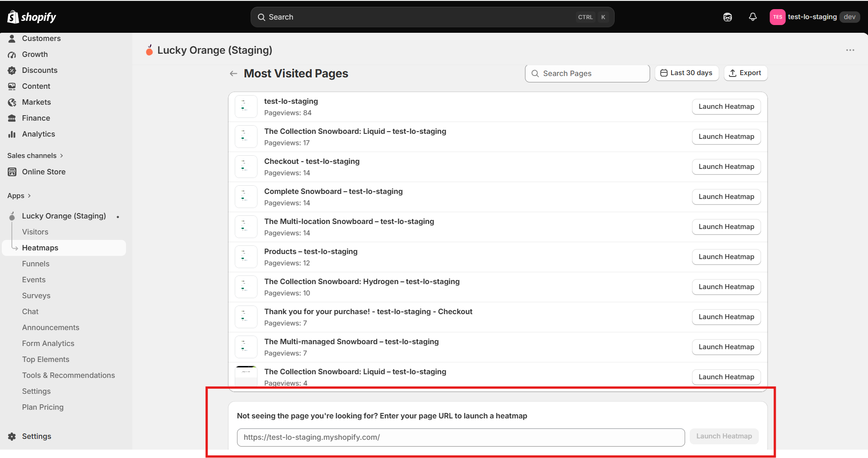Open thumbnail for test-lo-staging page with 84 pageviews

click(x=246, y=107)
